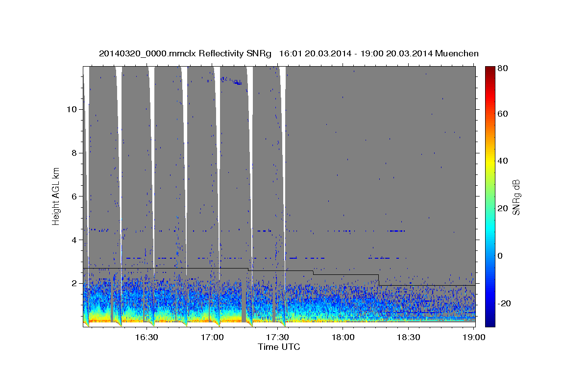
Task: Click the height tick label 2
Action: tap(74, 284)
